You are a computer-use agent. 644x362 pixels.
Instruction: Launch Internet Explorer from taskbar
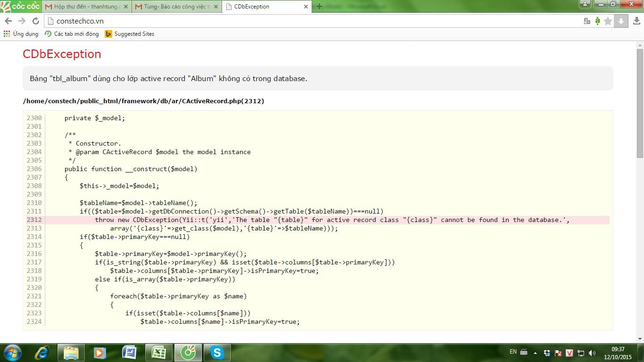42,352
